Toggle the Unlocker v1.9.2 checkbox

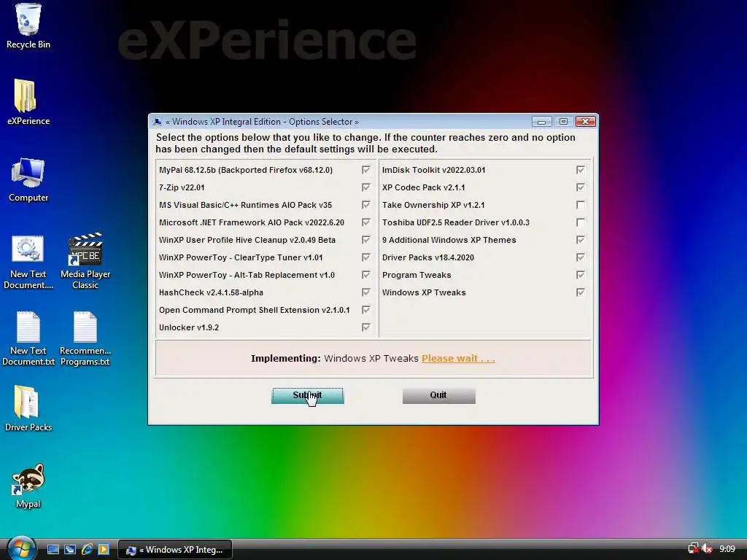tap(366, 327)
